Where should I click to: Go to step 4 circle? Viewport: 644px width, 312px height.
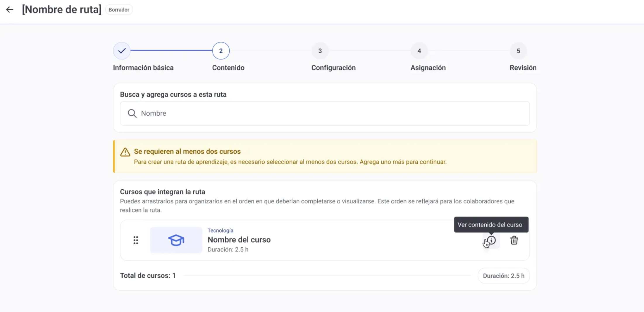(419, 51)
